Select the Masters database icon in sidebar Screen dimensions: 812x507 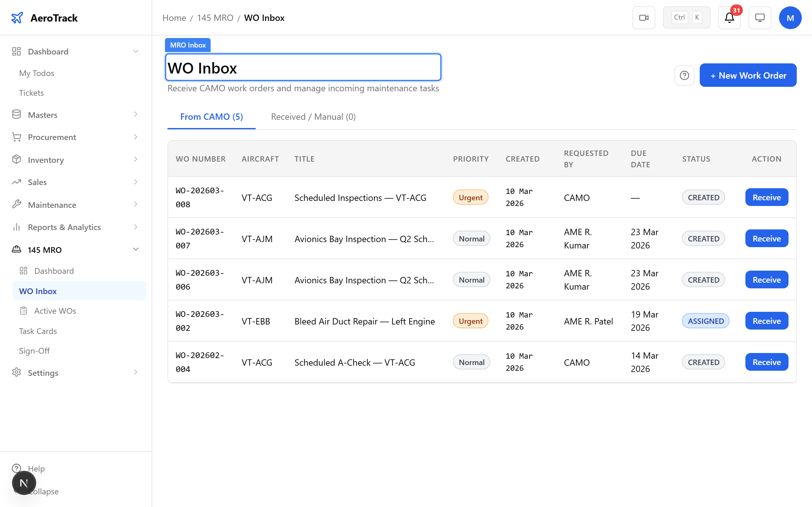tap(16, 114)
